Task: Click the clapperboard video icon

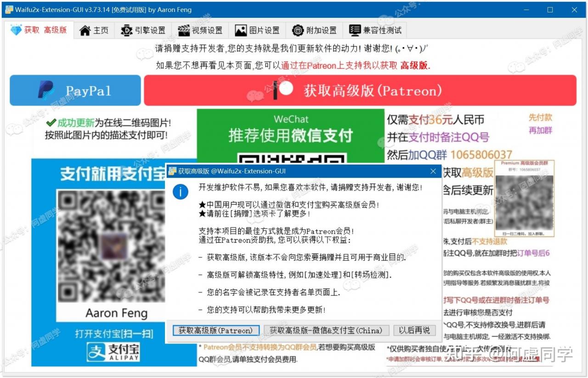Action: 184,31
